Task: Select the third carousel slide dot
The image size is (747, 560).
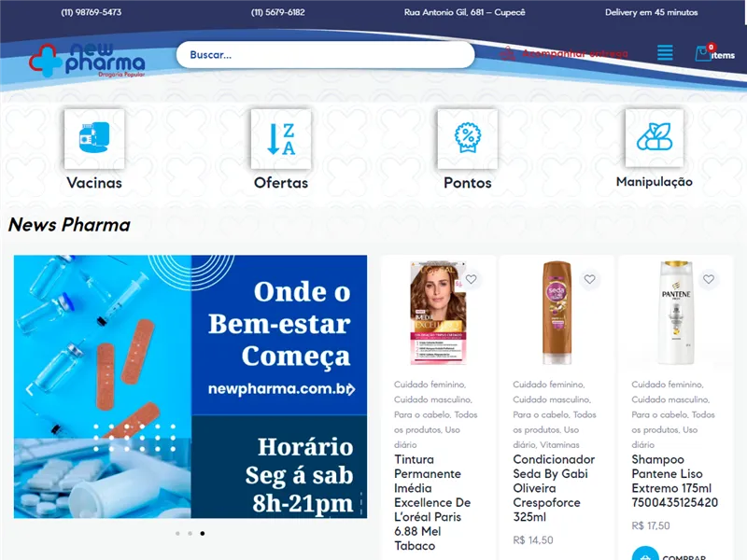Action: tap(203, 533)
